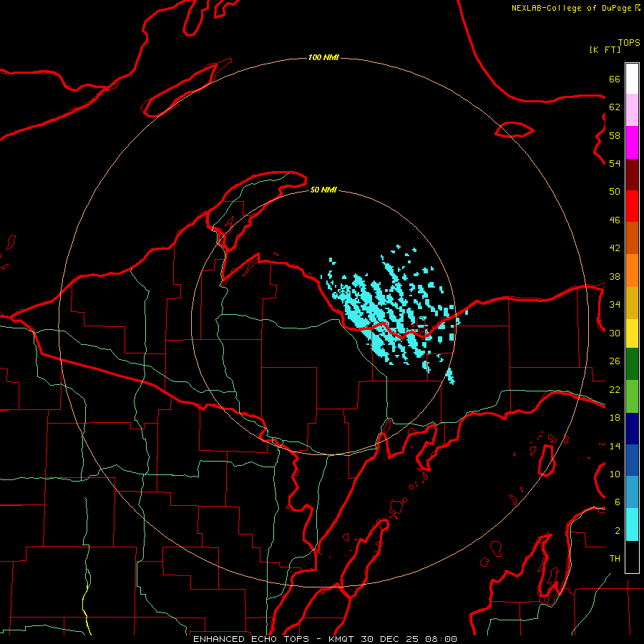Click the '26' legend value
The width and height of the screenshot is (644, 644).
(x=615, y=361)
